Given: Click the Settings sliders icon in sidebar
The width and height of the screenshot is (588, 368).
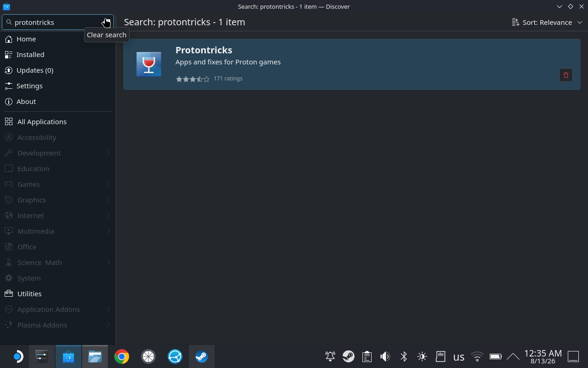Looking at the screenshot, I should [x=9, y=86].
